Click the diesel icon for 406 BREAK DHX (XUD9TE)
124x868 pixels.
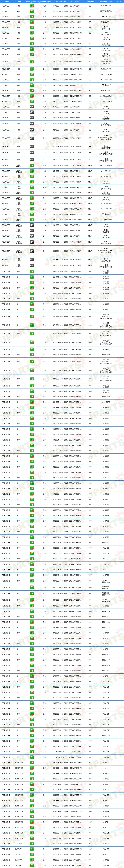(32, 231)
